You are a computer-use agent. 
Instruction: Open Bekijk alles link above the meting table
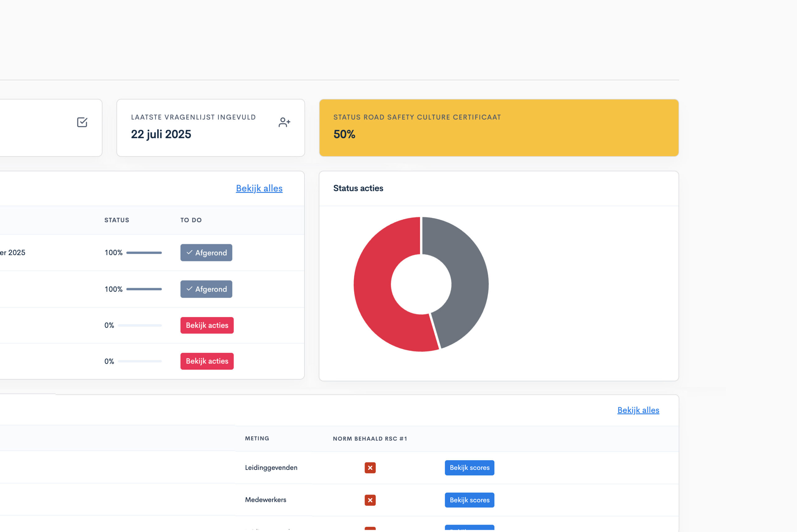click(638, 410)
